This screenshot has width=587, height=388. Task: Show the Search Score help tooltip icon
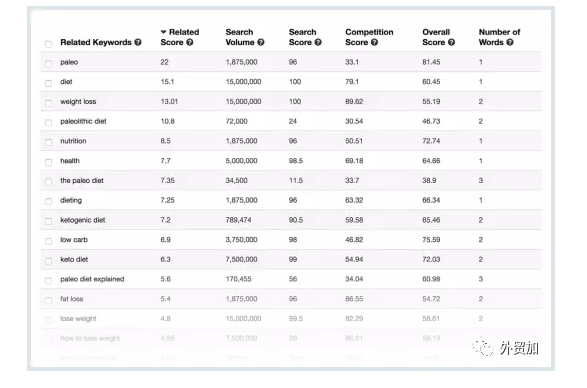pyautogui.click(x=318, y=42)
